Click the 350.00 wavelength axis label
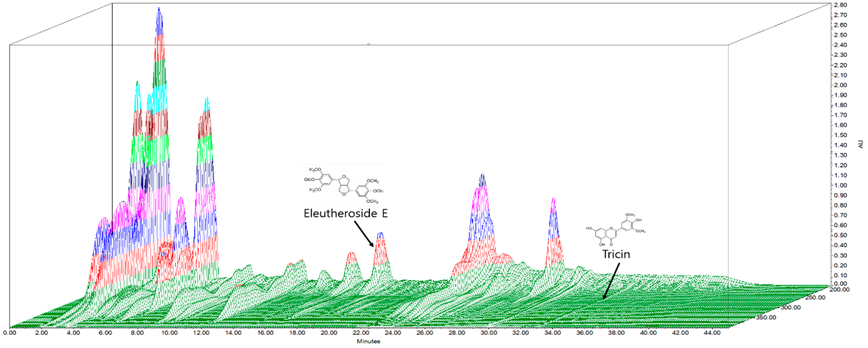The image size is (868, 348). (766, 317)
